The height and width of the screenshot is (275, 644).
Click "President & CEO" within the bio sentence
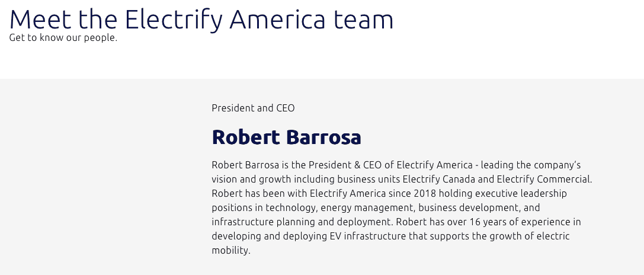tap(345, 165)
